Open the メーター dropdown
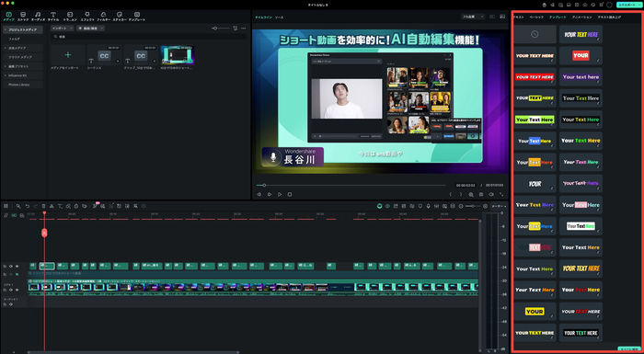The height and width of the screenshot is (354, 644). pos(499,206)
